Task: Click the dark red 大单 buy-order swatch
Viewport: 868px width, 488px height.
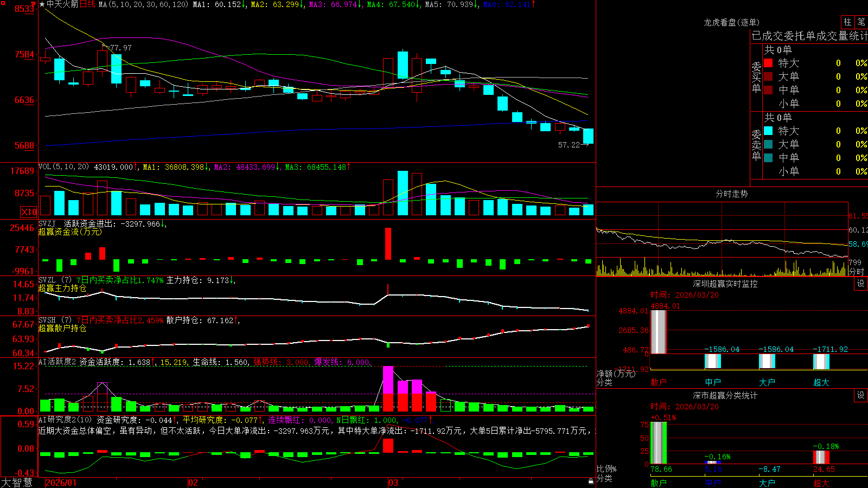Action: 768,76
